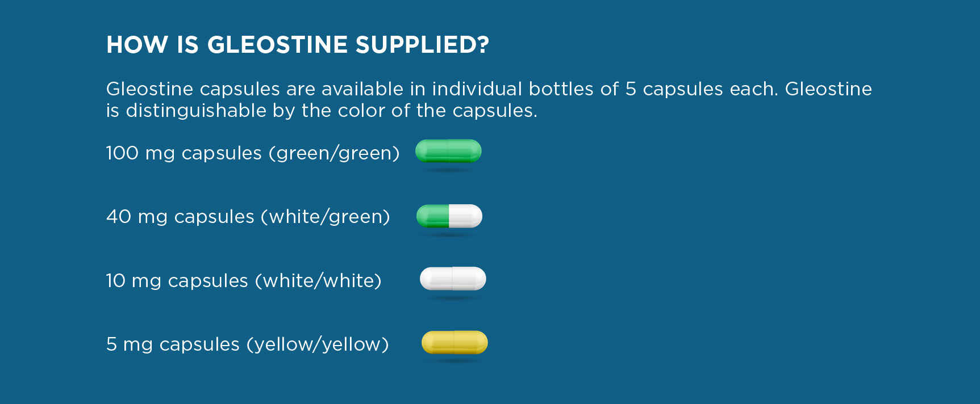Screen dimensions: 980x404
Task: Click the word 'GLEOSTINE' in the heading
Action: point(277,45)
